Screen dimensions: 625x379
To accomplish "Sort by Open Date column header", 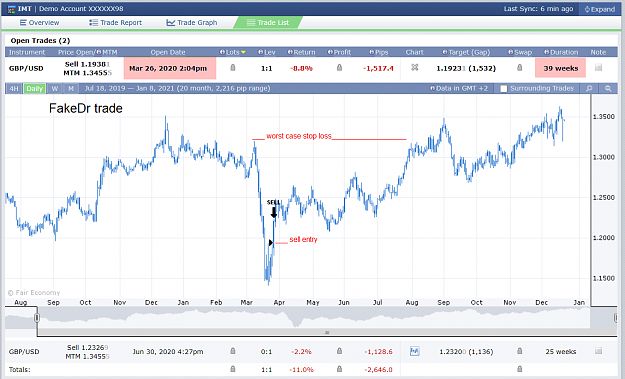I will click(168, 52).
